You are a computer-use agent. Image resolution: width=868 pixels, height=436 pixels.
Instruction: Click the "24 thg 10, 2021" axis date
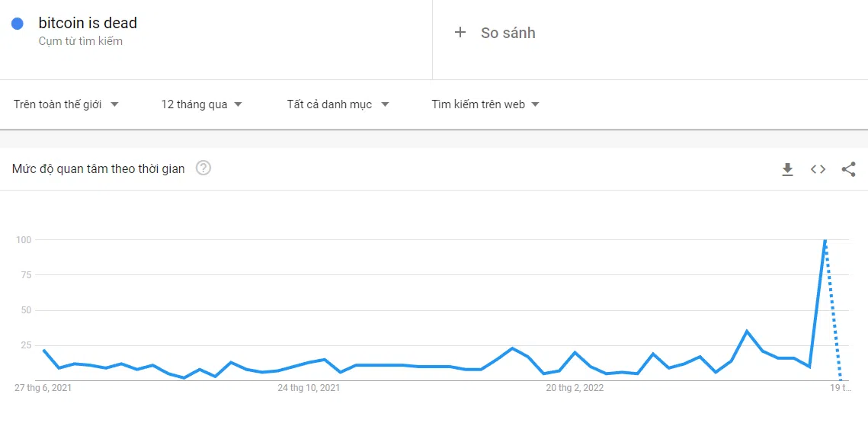tap(309, 388)
